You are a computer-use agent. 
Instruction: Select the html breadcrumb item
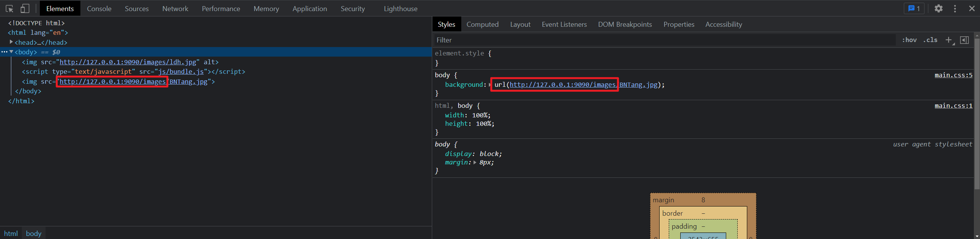point(11,233)
